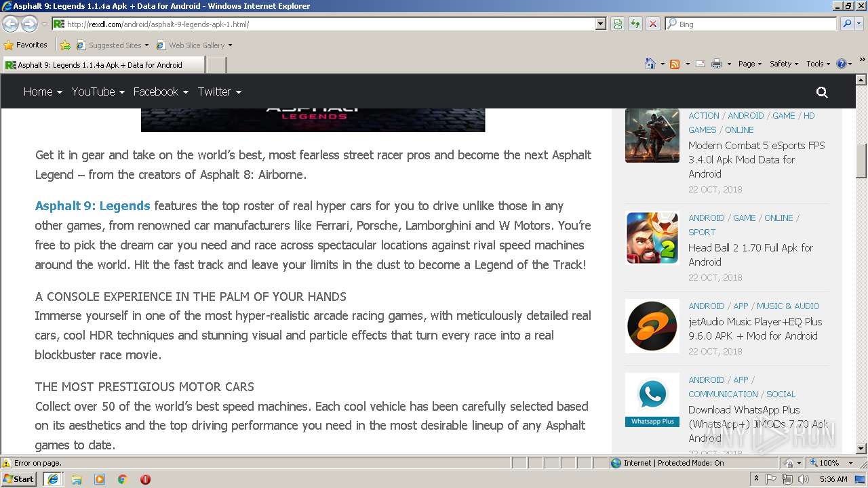Click the RSS feeds icon

tap(675, 64)
